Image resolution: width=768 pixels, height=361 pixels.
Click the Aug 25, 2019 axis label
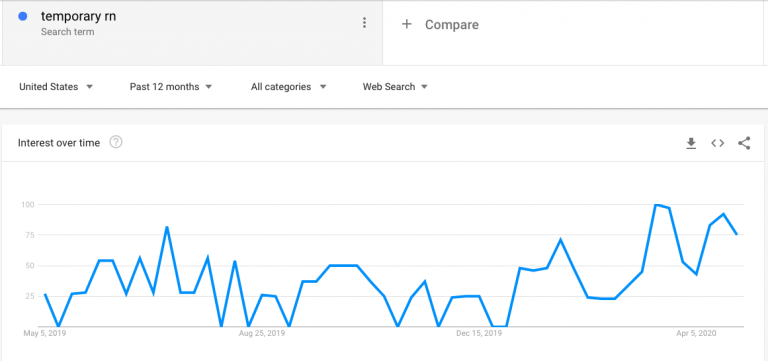point(262,333)
